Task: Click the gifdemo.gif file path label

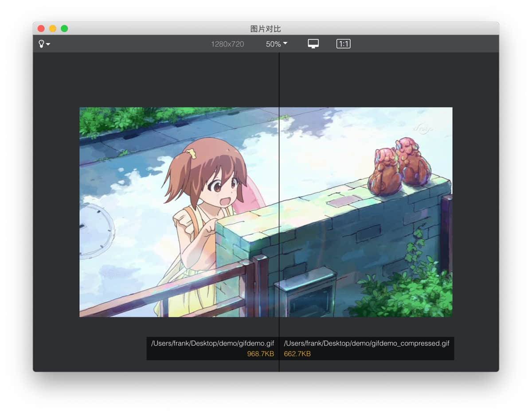Action: pyautogui.click(x=212, y=343)
